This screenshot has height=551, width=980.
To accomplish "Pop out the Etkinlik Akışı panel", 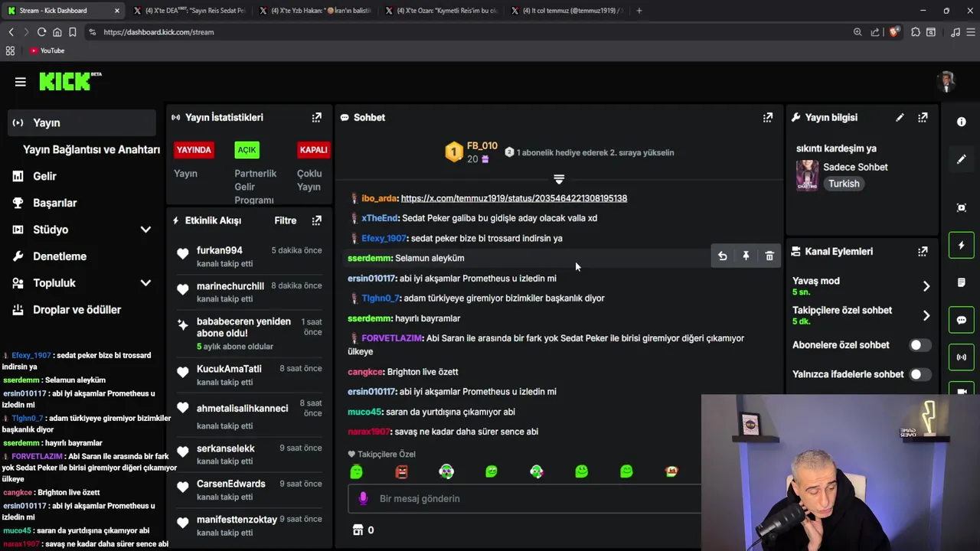I will pyautogui.click(x=316, y=220).
